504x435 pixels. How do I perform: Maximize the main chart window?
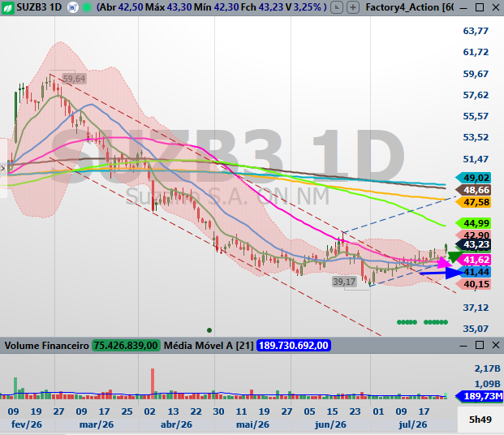[x=480, y=7]
